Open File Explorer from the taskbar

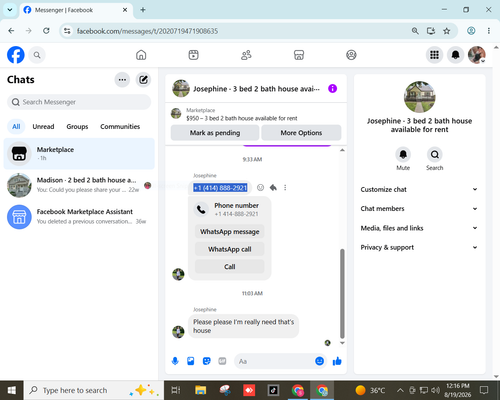201,390
